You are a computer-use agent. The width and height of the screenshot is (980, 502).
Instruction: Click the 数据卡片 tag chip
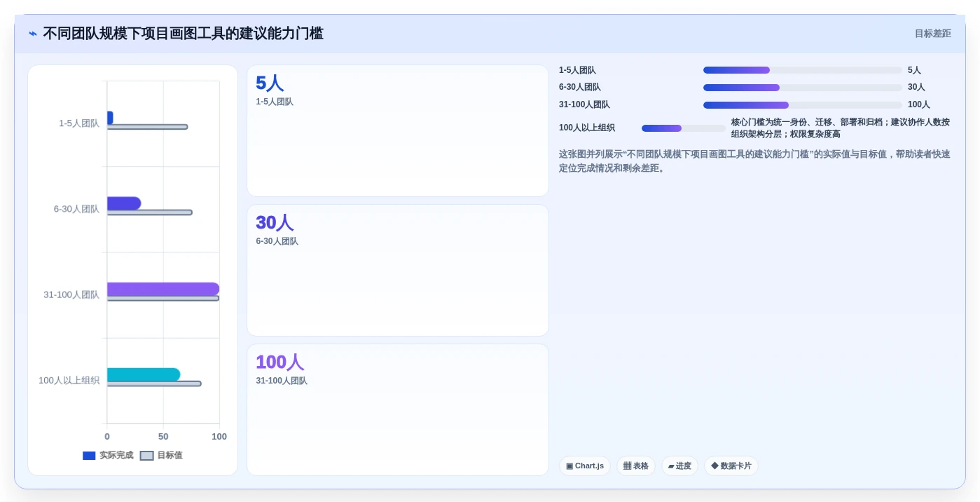(x=731, y=466)
